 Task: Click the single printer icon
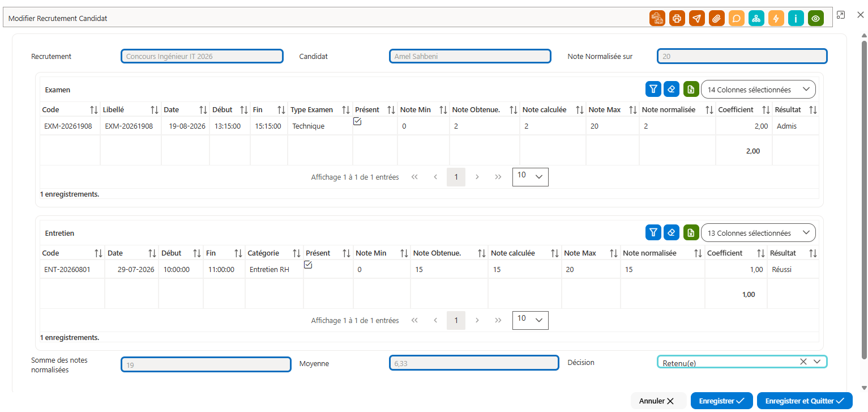pyautogui.click(x=677, y=18)
